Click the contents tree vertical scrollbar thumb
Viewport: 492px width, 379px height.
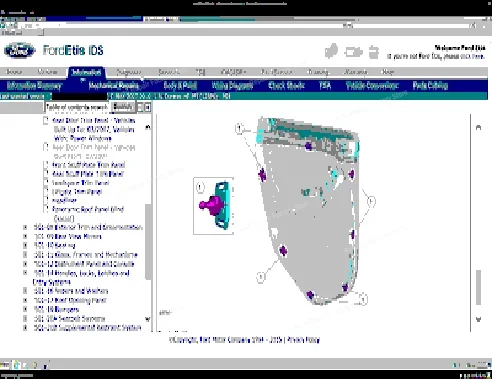pyautogui.click(x=148, y=242)
